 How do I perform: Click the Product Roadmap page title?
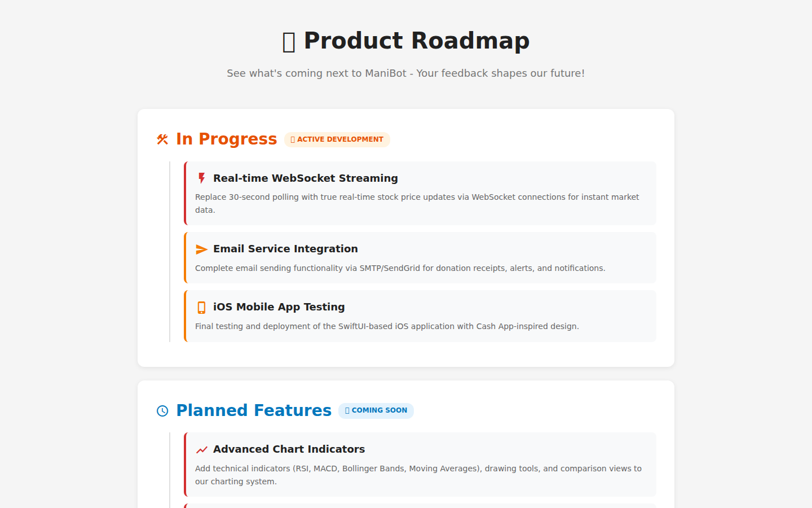click(x=406, y=41)
